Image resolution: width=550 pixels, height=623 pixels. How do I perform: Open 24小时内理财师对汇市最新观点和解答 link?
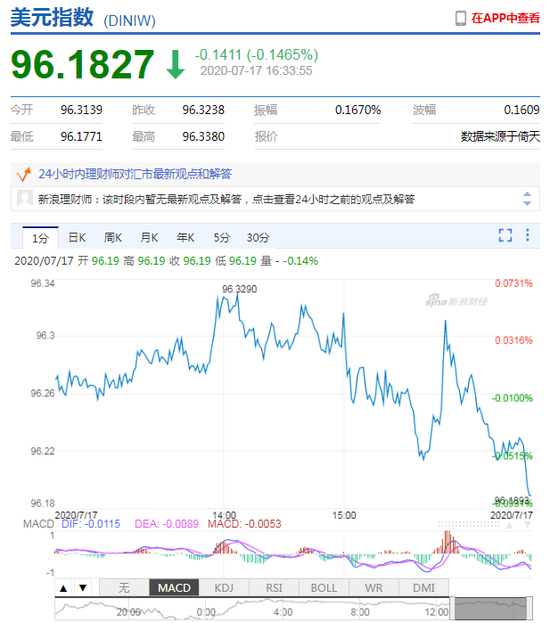[x=135, y=174]
